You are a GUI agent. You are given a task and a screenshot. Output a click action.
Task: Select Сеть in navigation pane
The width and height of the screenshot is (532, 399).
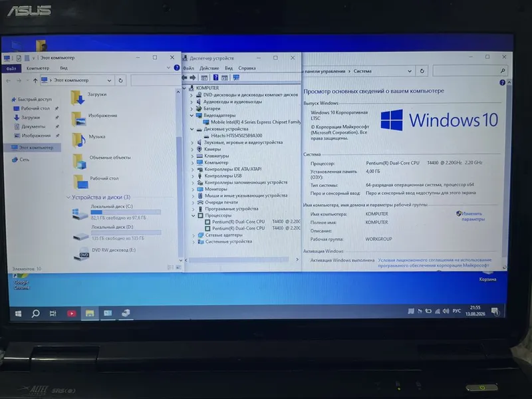click(21, 160)
